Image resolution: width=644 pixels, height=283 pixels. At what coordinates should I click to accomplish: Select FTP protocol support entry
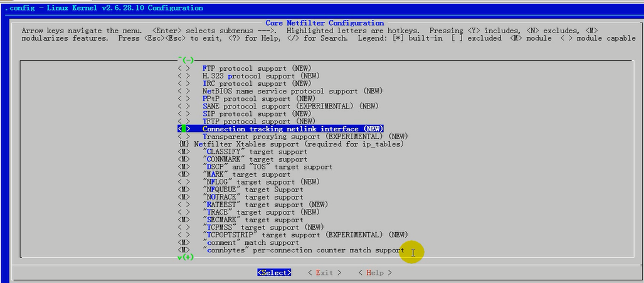click(257, 68)
